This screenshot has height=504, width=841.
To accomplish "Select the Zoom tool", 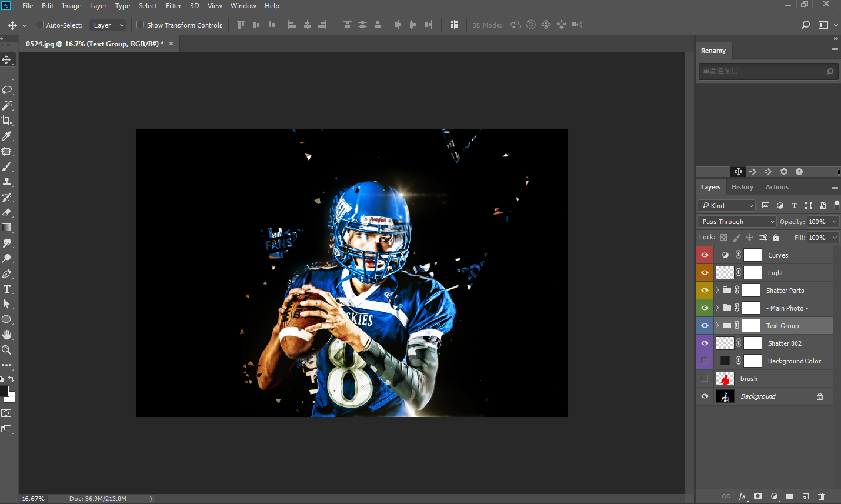I will [x=6, y=350].
